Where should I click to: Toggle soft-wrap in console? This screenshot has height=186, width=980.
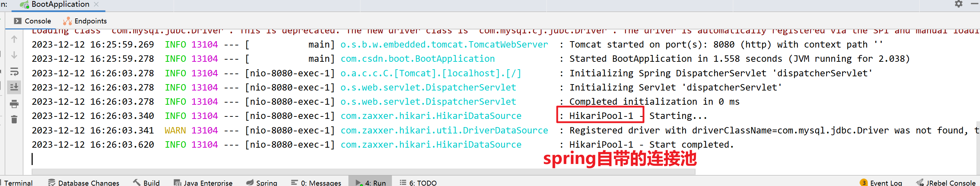coord(14,71)
